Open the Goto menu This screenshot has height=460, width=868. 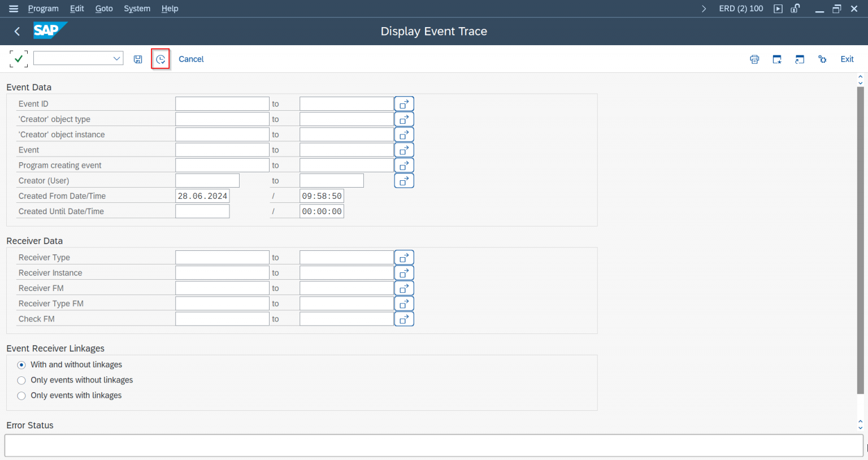click(x=104, y=8)
